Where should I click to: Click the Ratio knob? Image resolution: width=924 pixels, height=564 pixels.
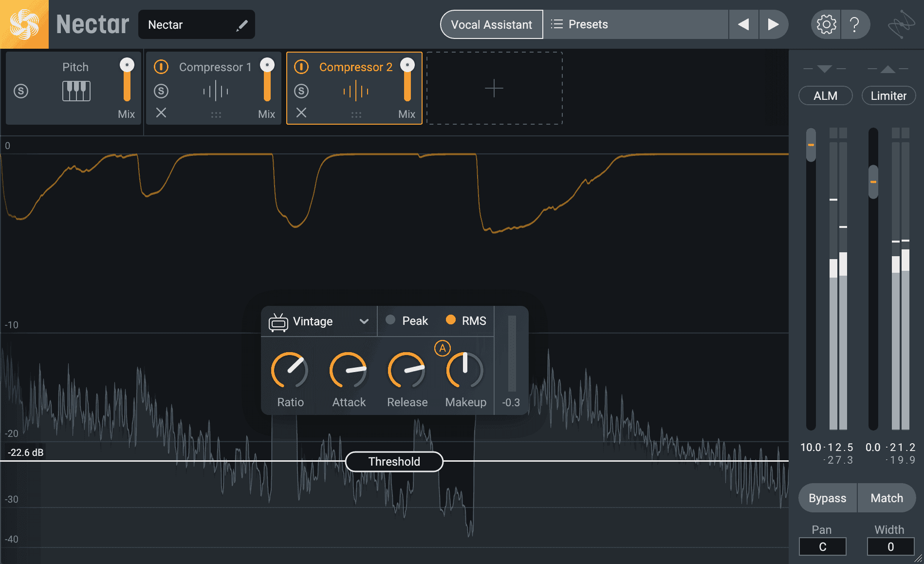tap(290, 370)
